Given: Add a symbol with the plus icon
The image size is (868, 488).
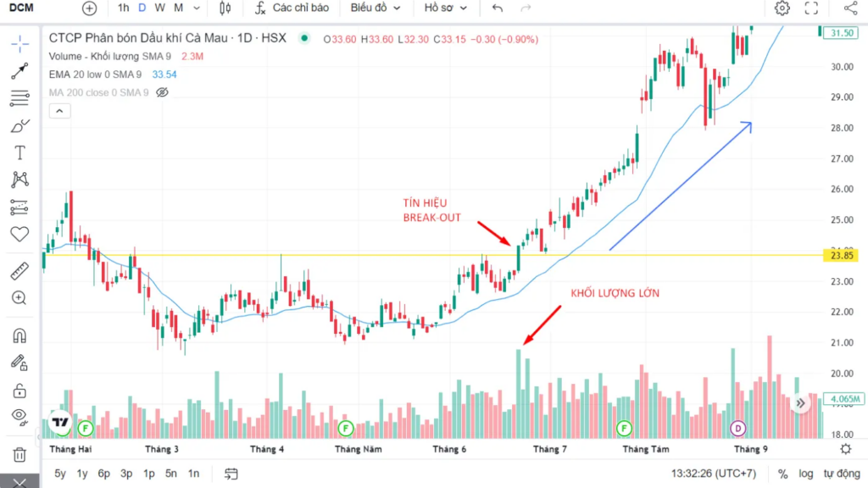Looking at the screenshot, I should click(x=89, y=8).
